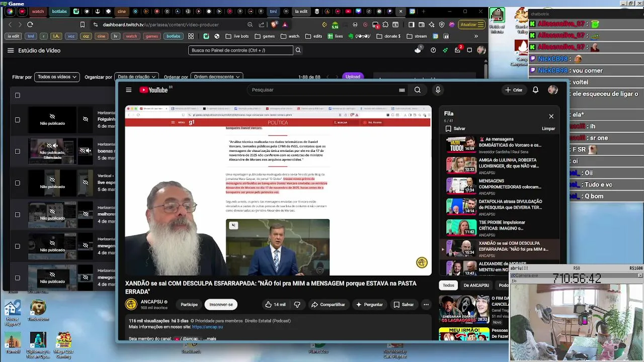Open the YouTube guide hamburger menu
The height and width of the screenshot is (362, 644).
click(129, 90)
